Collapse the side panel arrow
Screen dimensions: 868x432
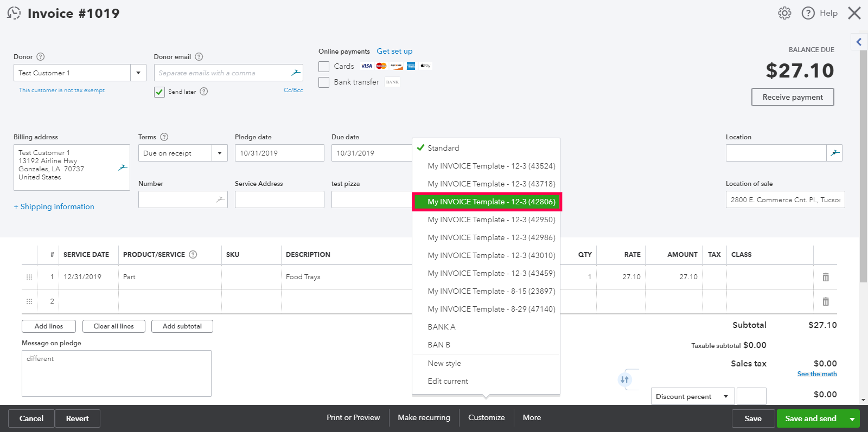point(859,42)
